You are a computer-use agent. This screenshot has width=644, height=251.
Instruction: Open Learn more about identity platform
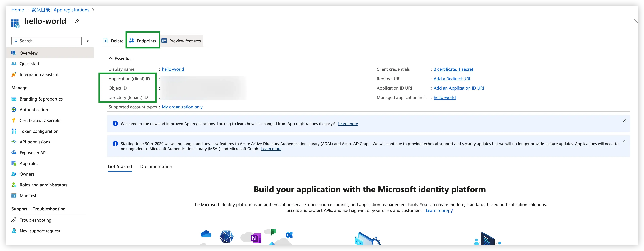[x=439, y=210]
